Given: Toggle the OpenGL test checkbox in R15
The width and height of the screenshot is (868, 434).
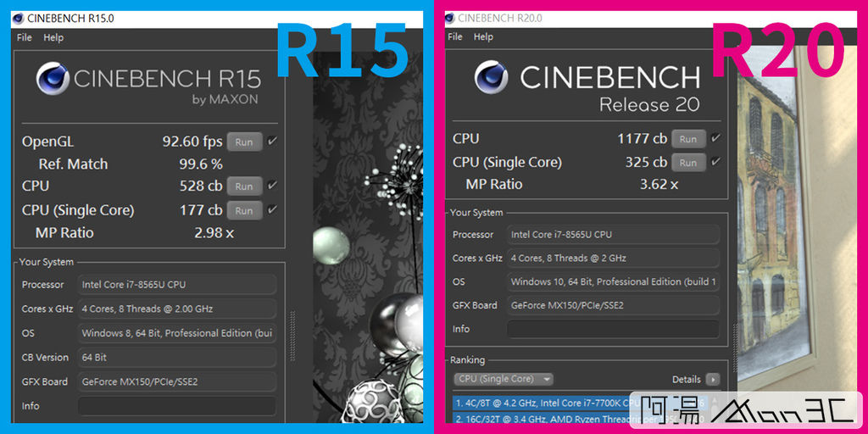Looking at the screenshot, I should pyautogui.click(x=272, y=141).
